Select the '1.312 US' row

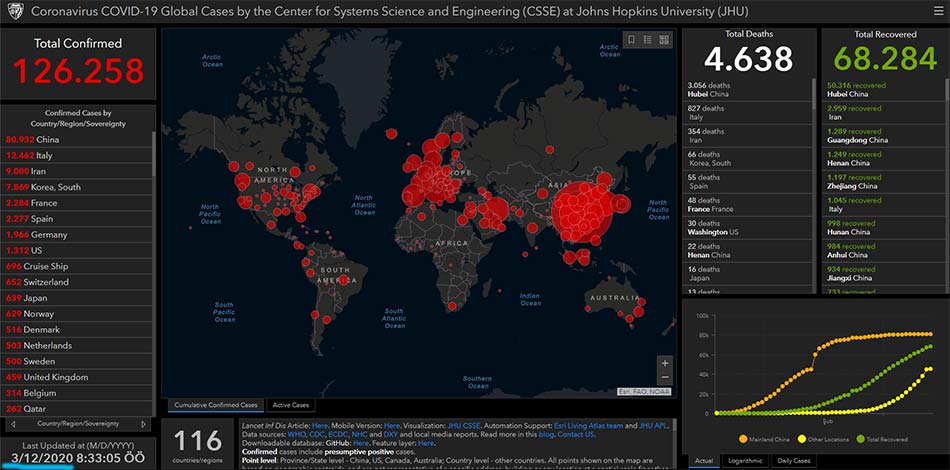tap(76, 250)
